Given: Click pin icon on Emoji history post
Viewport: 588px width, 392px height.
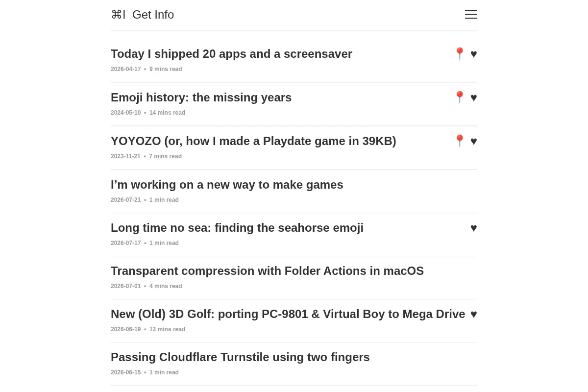Looking at the screenshot, I should [460, 98].
